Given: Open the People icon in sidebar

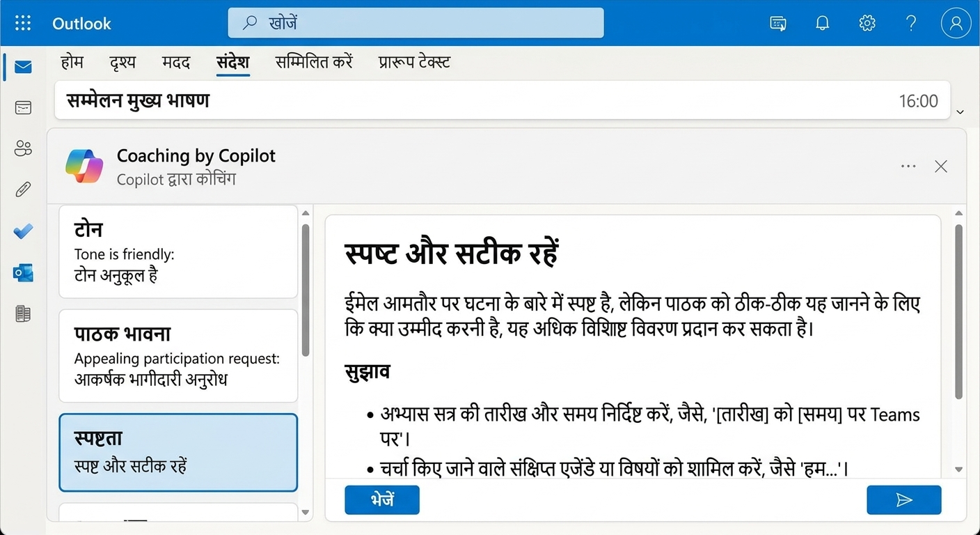Looking at the screenshot, I should coord(23,148).
